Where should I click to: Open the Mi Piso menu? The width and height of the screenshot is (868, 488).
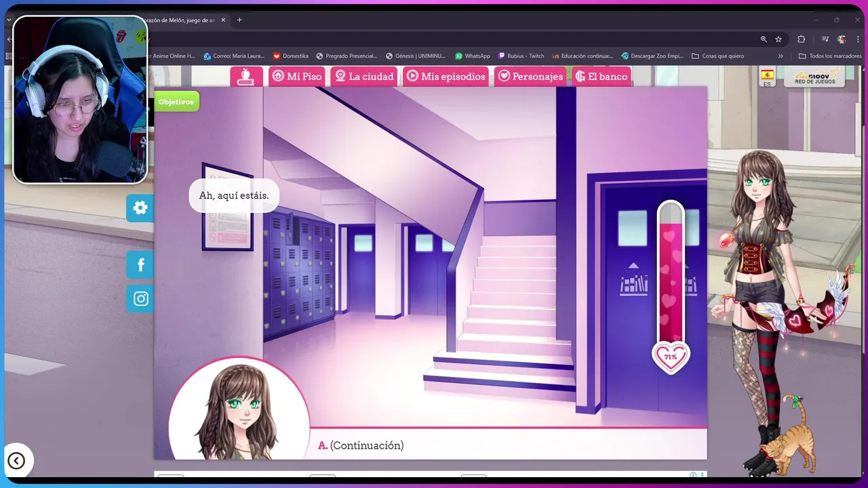[x=297, y=77]
